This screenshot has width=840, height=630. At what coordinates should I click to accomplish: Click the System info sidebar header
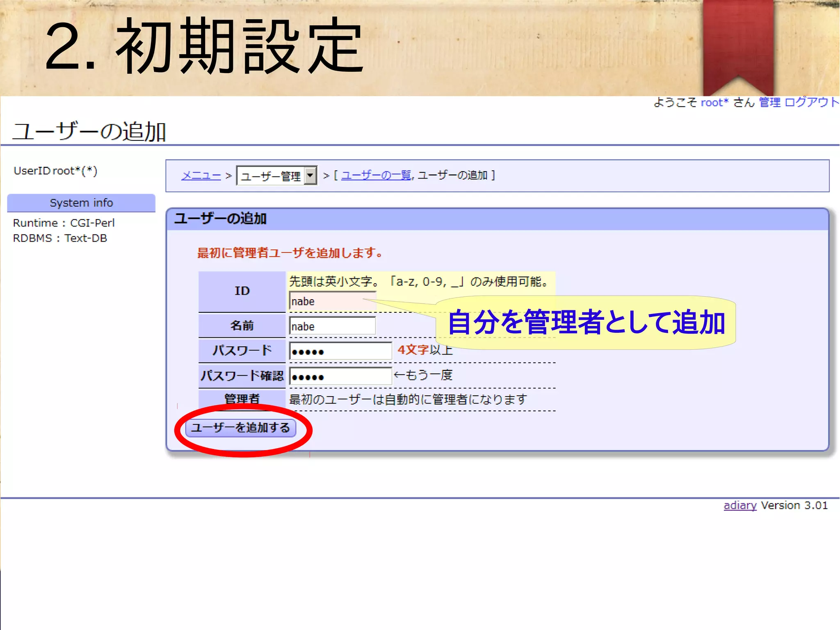(81, 203)
